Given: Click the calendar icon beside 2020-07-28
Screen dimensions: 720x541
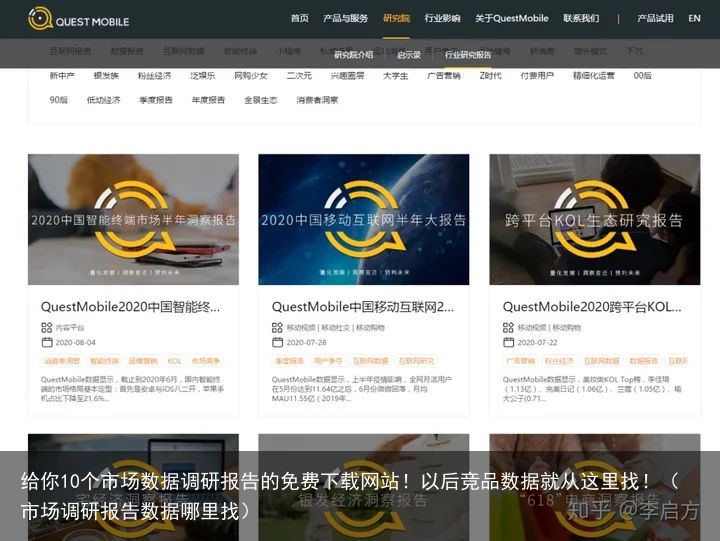Looking at the screenshot, I should [x=277, y=342].
